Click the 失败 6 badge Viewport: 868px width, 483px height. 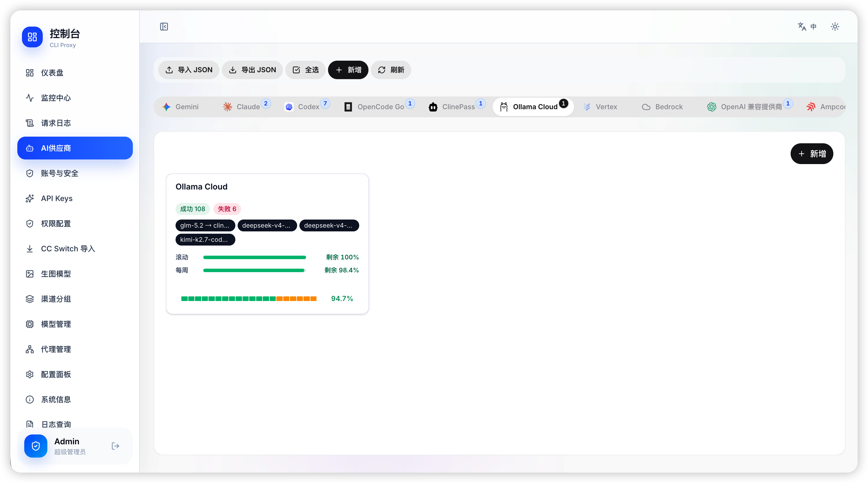227,209
